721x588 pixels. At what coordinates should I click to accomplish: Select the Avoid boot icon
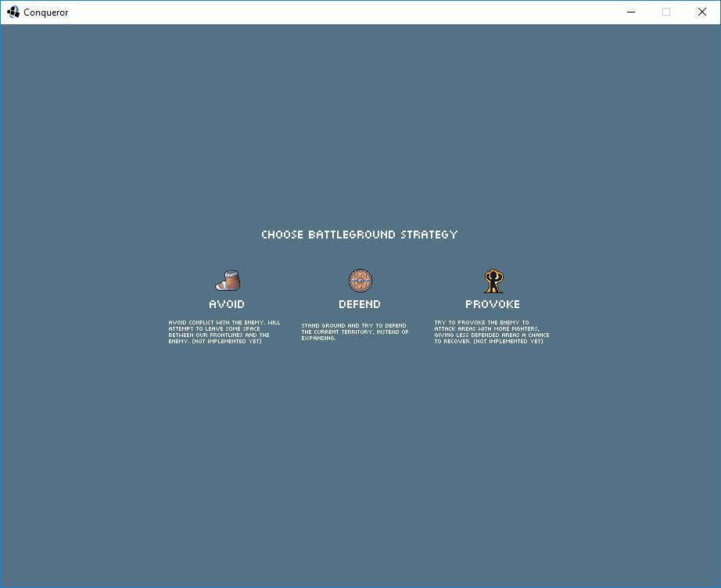coord(228,281)
